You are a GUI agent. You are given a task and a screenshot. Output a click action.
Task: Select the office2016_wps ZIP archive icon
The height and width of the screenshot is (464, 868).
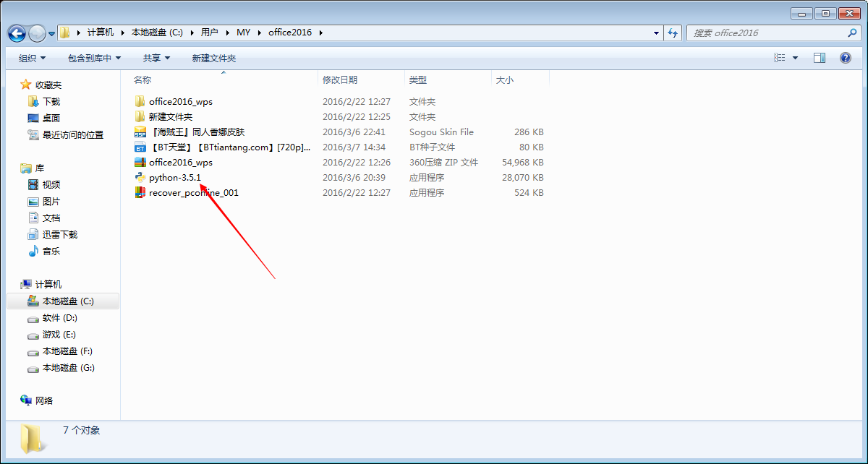[x=140, y=163]
